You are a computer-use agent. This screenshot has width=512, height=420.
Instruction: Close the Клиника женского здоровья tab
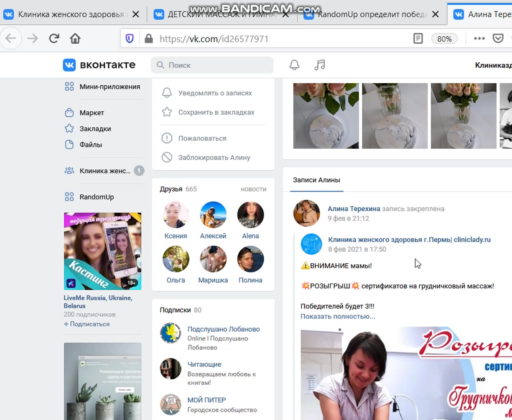pyautogui.click(x=136, y=14)
